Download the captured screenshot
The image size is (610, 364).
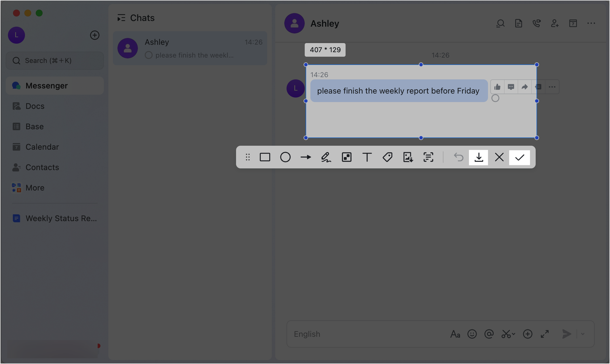(479, 157)
